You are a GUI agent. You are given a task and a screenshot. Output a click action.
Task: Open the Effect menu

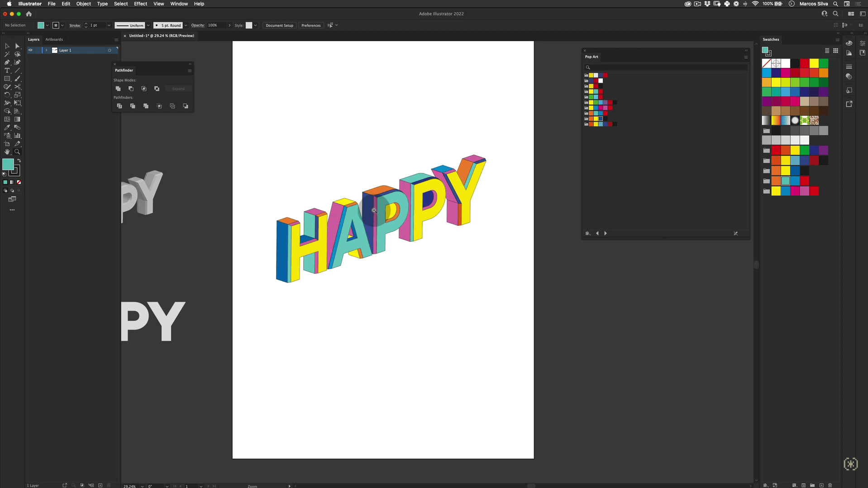pos(140,4)
